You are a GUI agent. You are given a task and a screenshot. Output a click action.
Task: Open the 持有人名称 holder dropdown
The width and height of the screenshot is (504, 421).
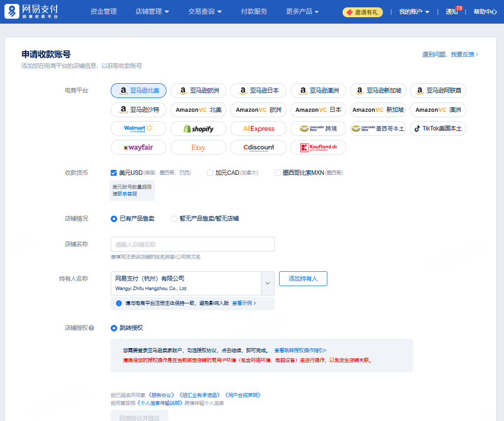[267, 283]
